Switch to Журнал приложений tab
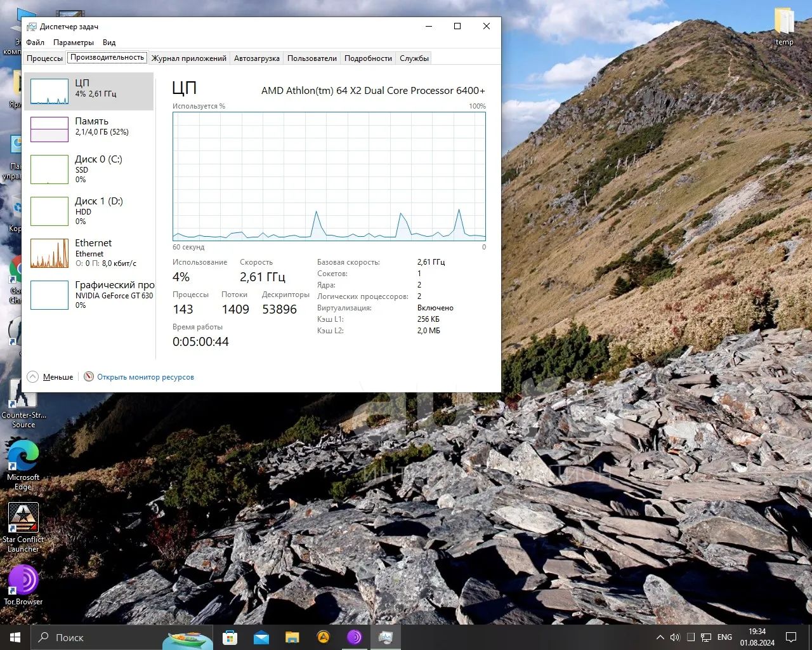812x650 pixels. pos(188,58)
